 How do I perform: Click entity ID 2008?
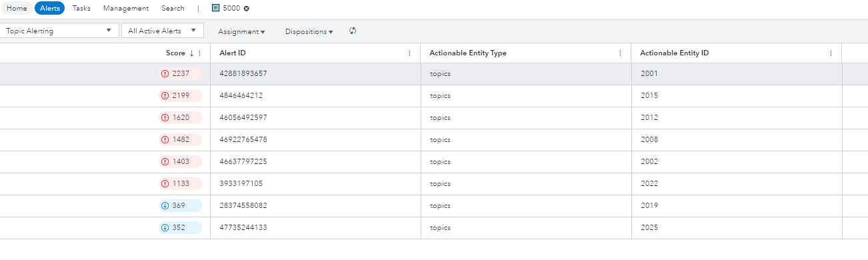[x=649, y=140]
